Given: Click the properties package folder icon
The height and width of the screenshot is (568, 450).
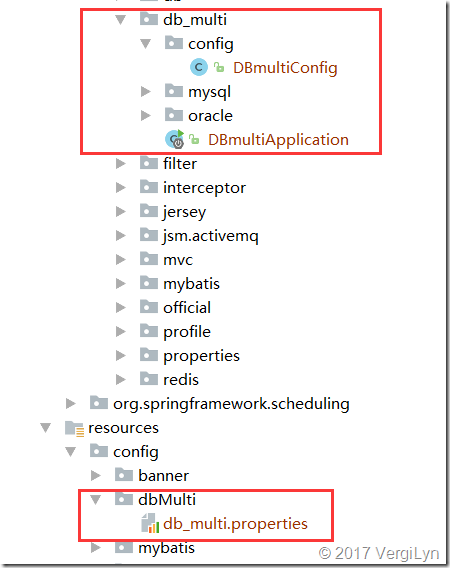Looking at the screenshot, I should pyautogui.click(x=149, y=354).
